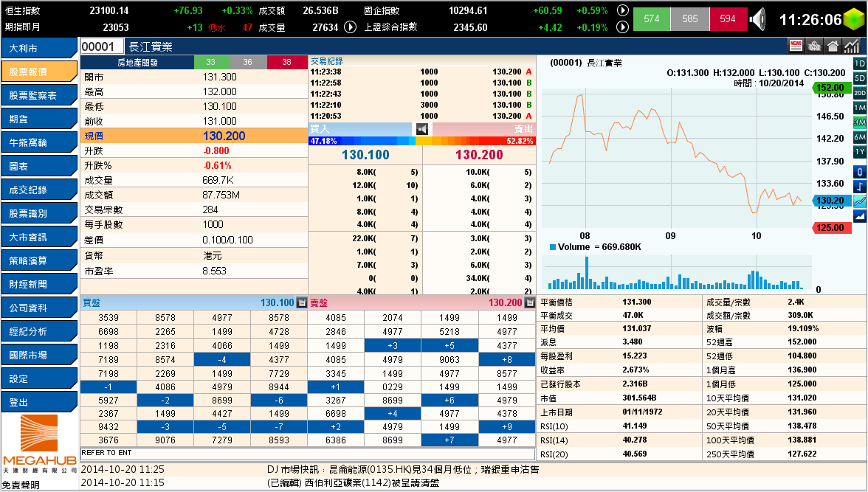Open the 大市資訊 market info page
Image resolution: width=868 pixels, height=492 pixels.
coord(38,237)
